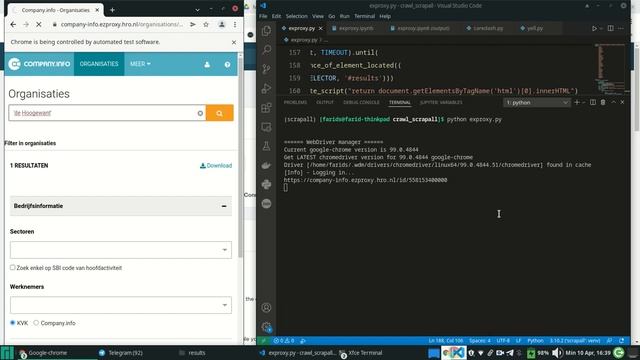Open the Sectoren dropdown

(x=121, y=250)
